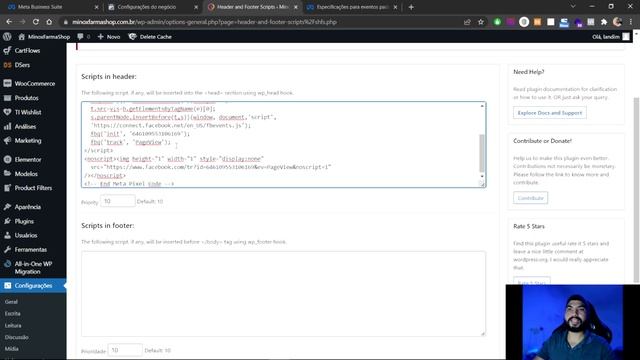Open Chrome three-dot menu
The height and width of the screenshot is (360, 640).
631,22
